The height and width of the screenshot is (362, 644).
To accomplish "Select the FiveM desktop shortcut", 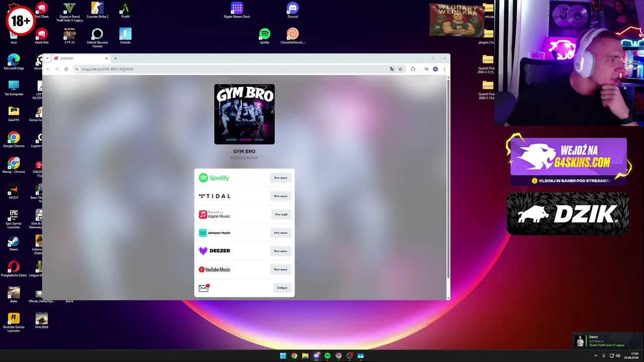I will pos(125,11).
